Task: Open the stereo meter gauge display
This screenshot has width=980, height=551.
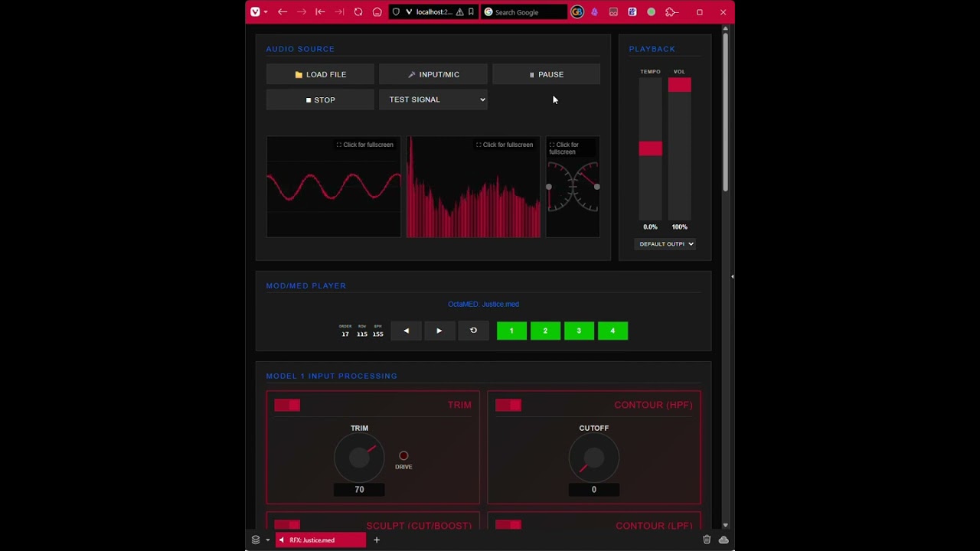Action: (573, 187)
